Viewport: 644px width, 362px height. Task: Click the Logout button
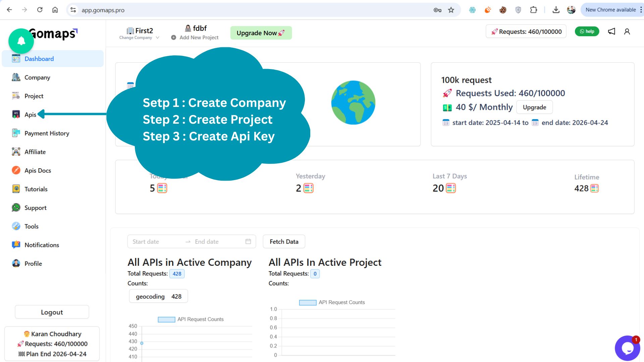click(x=52, y=312)
